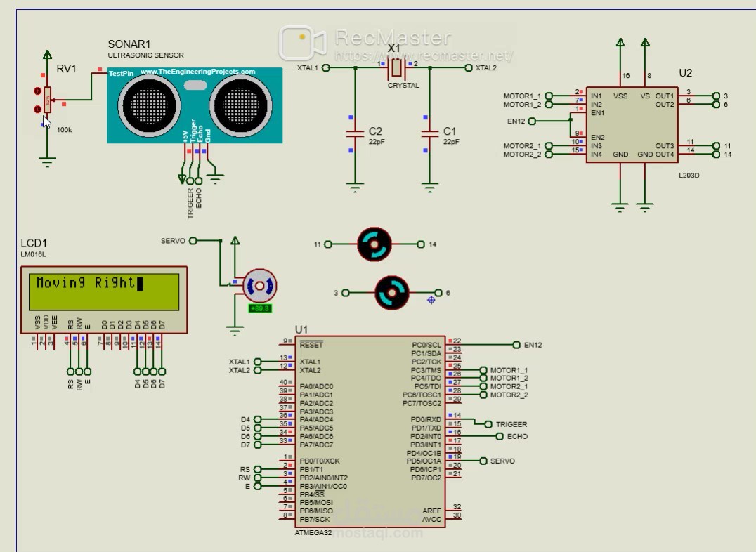The image size is (756, 552).
Task: Select the X1 crystal symbol
Action: [x=396, y=68]
